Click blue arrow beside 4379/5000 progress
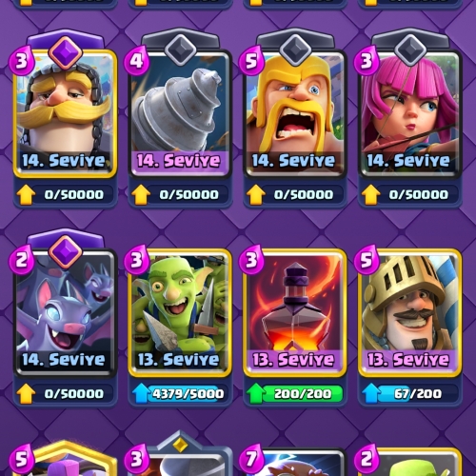This screenshot has height=476, width=476. click(x=141, y=394)
